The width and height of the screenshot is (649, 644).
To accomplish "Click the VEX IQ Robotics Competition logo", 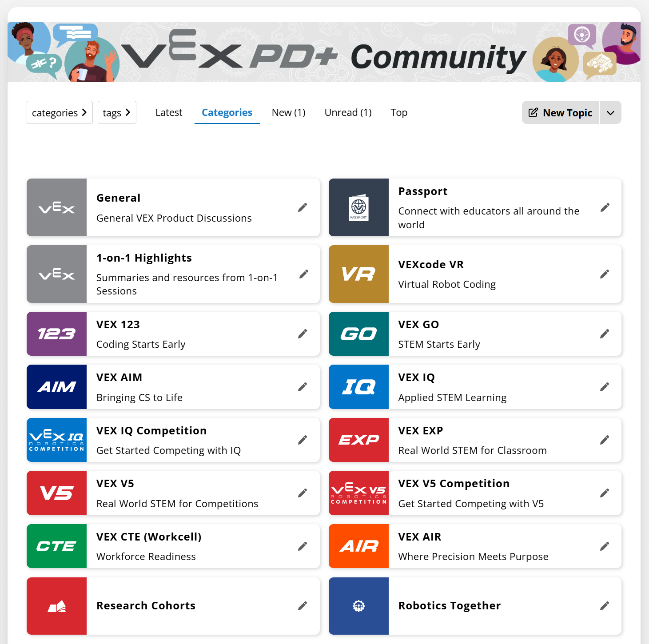I will point(56,440).
